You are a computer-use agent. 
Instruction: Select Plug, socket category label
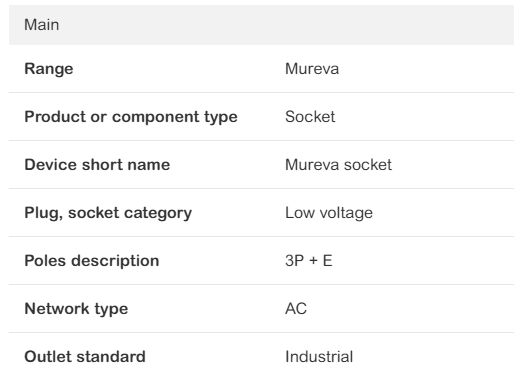(108, 213)
